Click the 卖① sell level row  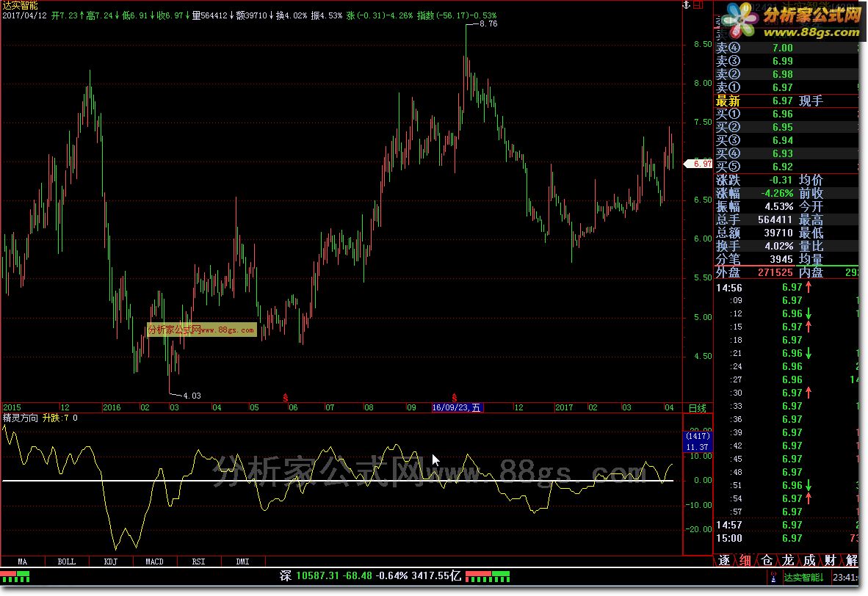786,87
